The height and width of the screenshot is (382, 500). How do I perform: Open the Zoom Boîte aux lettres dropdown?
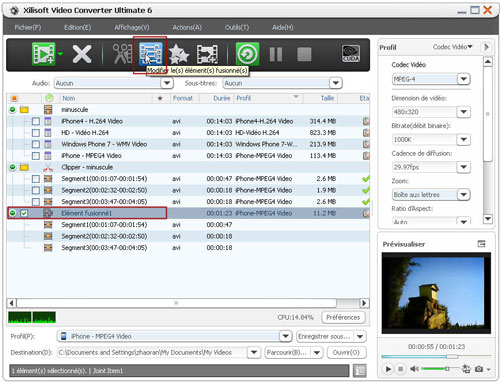pos(464,194)
